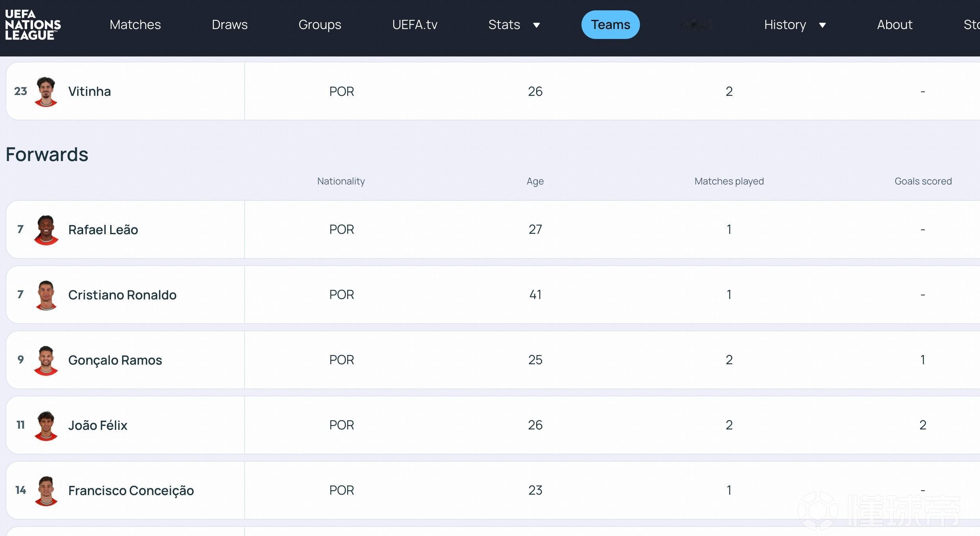Screen dimensions: 980x536
Task: Click João Félix's goals scored value
Action: click(923, 425)
